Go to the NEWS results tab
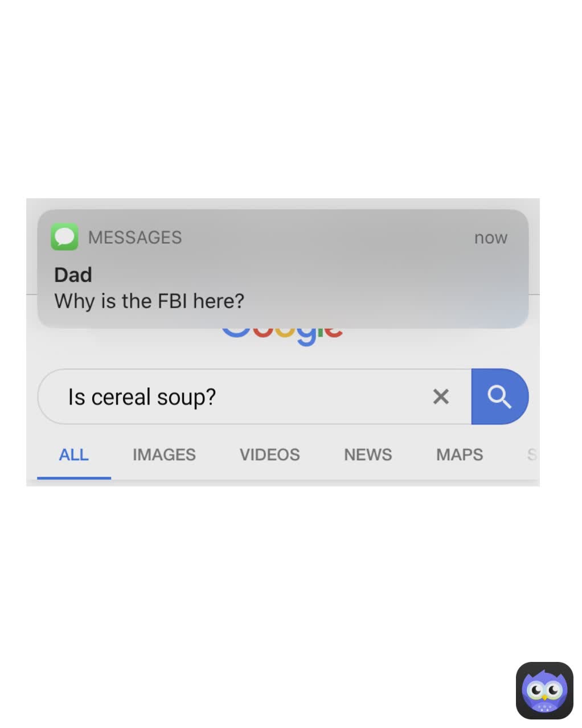 point(368,455)
